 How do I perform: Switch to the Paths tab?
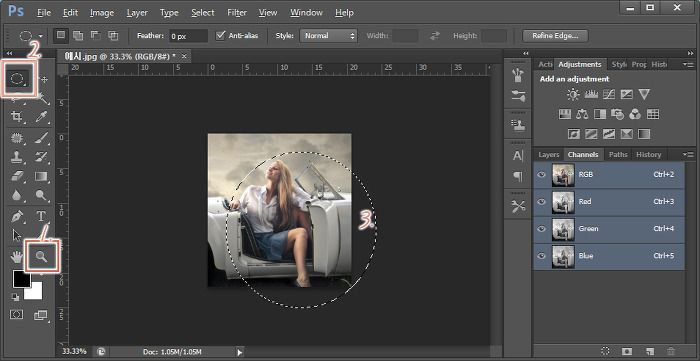pyautogui.click(x=618, y=155)
